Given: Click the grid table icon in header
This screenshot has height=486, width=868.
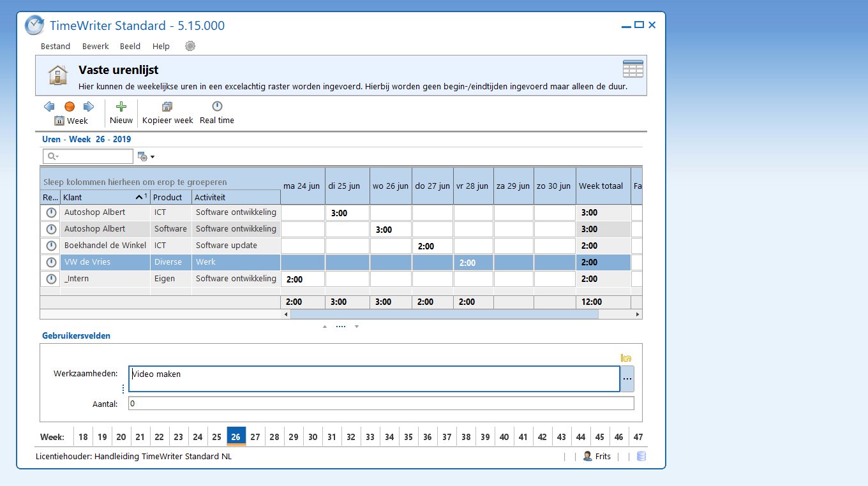Looking at the screenshot, I should [x=632, y=69].
